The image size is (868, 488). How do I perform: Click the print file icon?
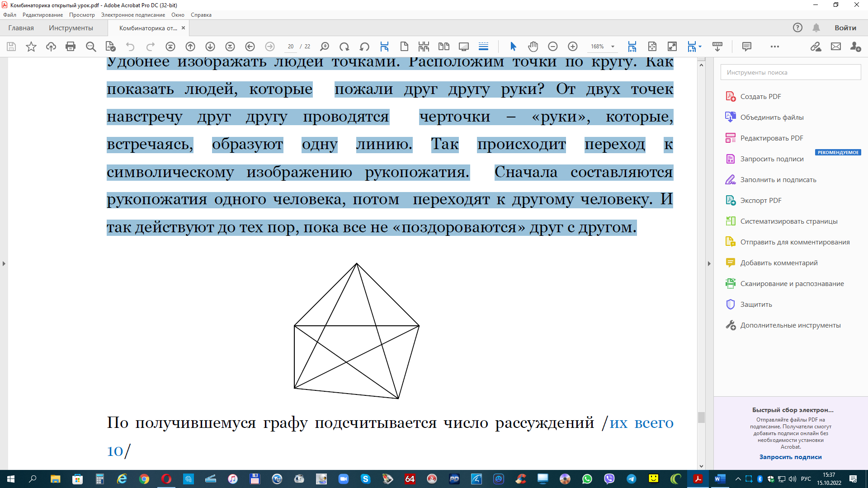tap(71, 47)
